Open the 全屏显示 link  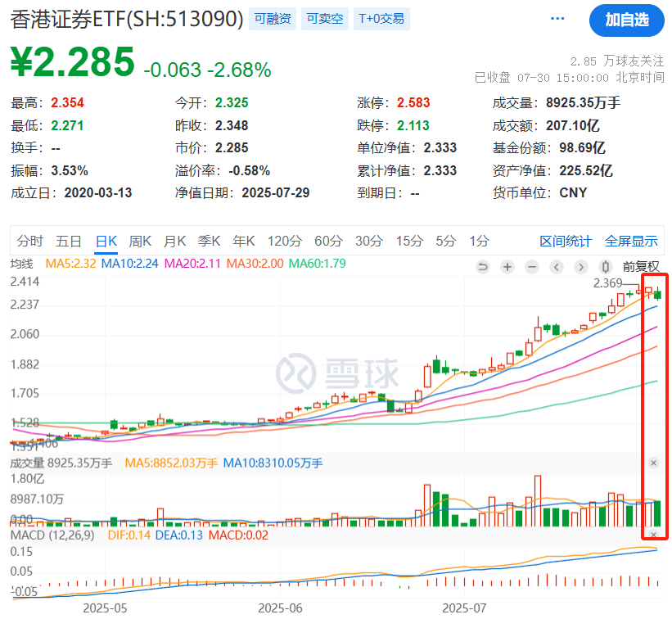coord(631,242)
